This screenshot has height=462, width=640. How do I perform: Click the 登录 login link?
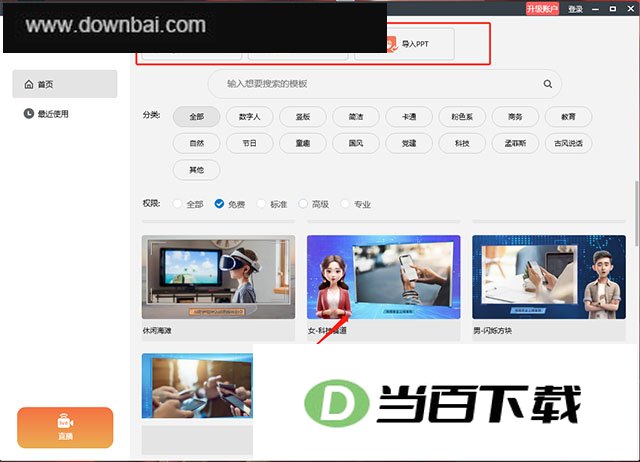point(576,9)
